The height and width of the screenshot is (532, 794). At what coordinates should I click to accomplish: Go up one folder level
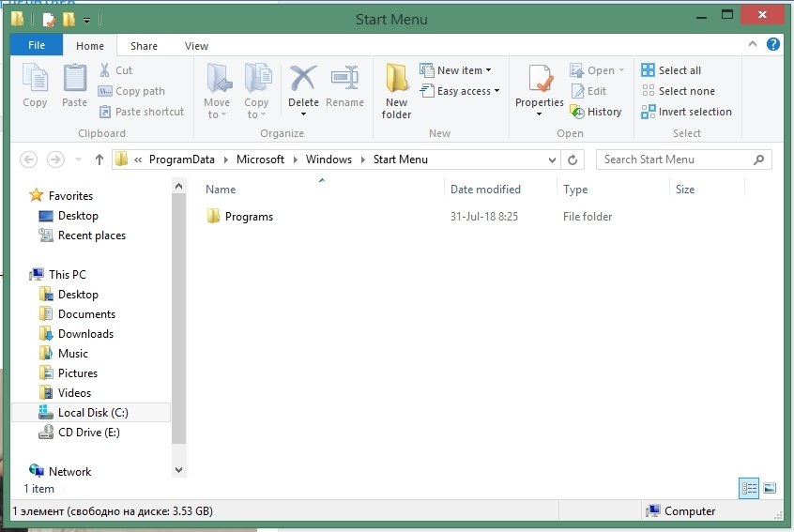(99, 160)
